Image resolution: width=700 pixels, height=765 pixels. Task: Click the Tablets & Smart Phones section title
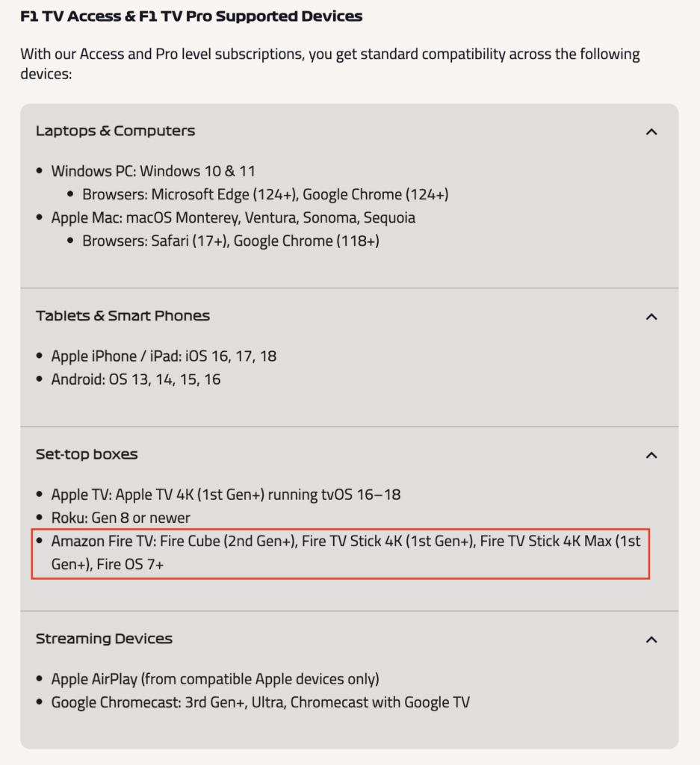[x=123, y=316]
